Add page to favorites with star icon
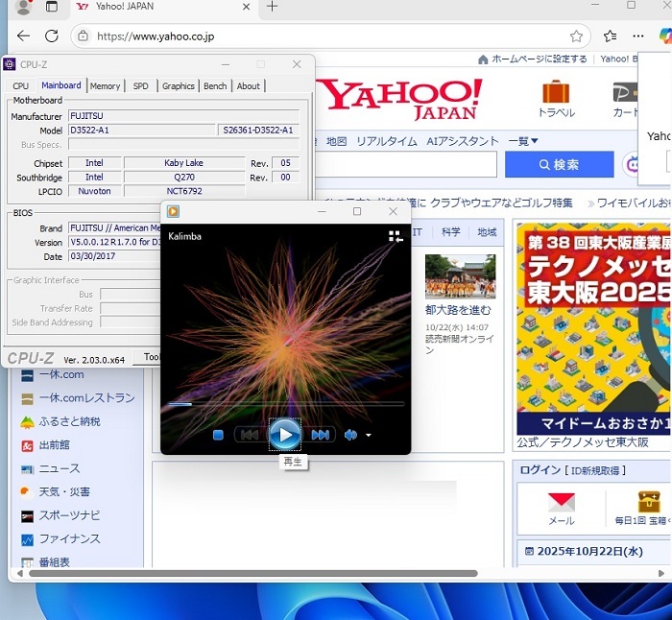 tap(576, 36)
